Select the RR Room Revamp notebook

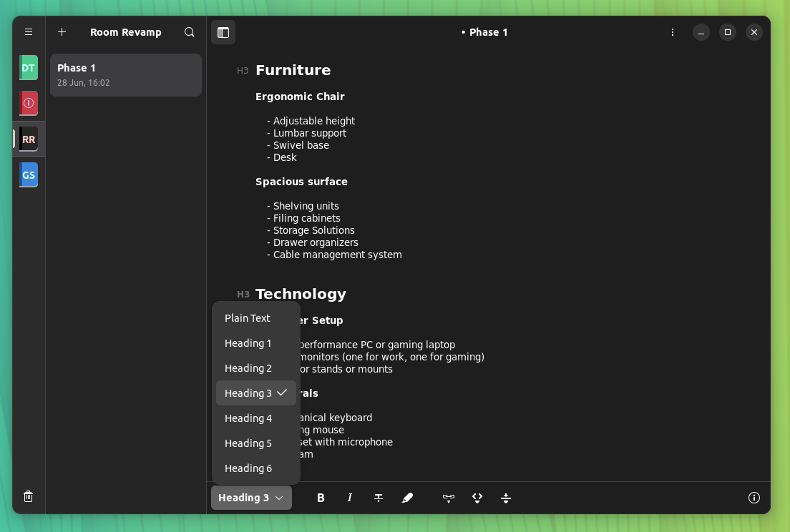[x=29, y=139]
